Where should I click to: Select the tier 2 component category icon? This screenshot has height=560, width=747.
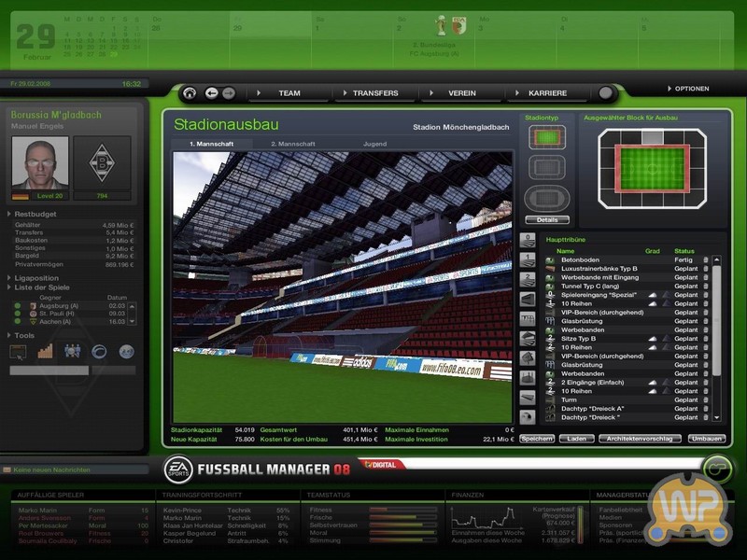click(528, 279)
